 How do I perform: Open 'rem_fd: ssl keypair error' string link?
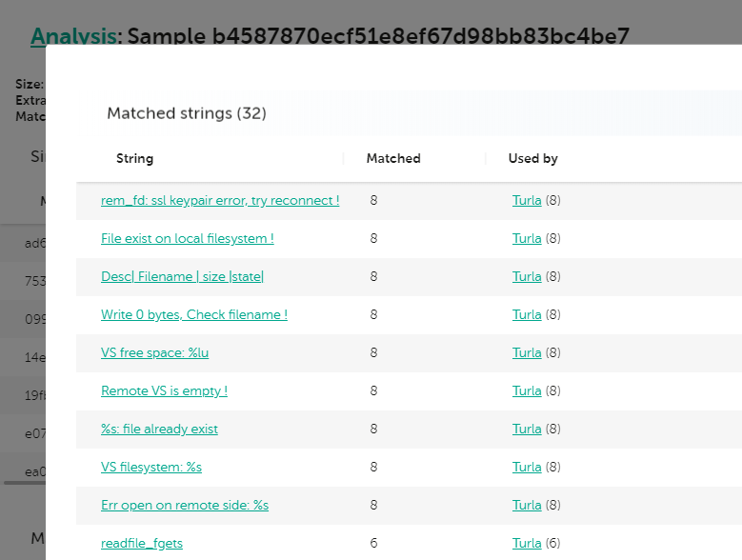220,201
